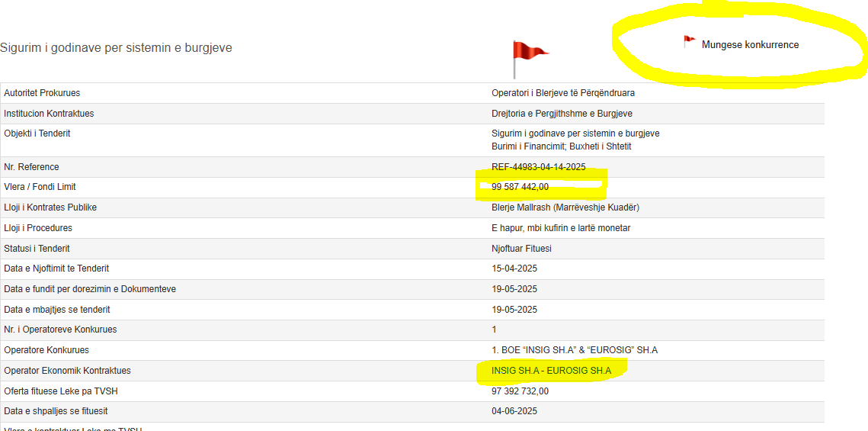The width and height of the screenshot is (868, 431).
Task: Click the Mungese konkurrence legend label
Action: point(750,45)
